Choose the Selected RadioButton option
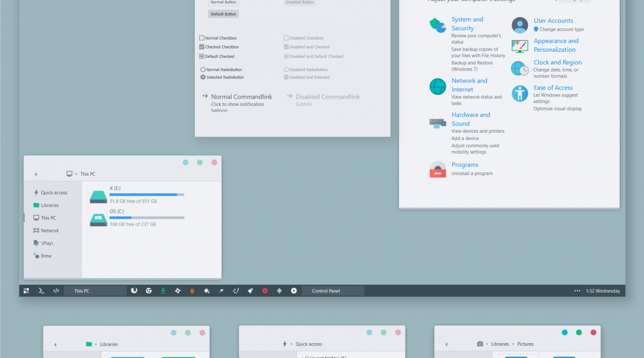 tap(203, 77)
